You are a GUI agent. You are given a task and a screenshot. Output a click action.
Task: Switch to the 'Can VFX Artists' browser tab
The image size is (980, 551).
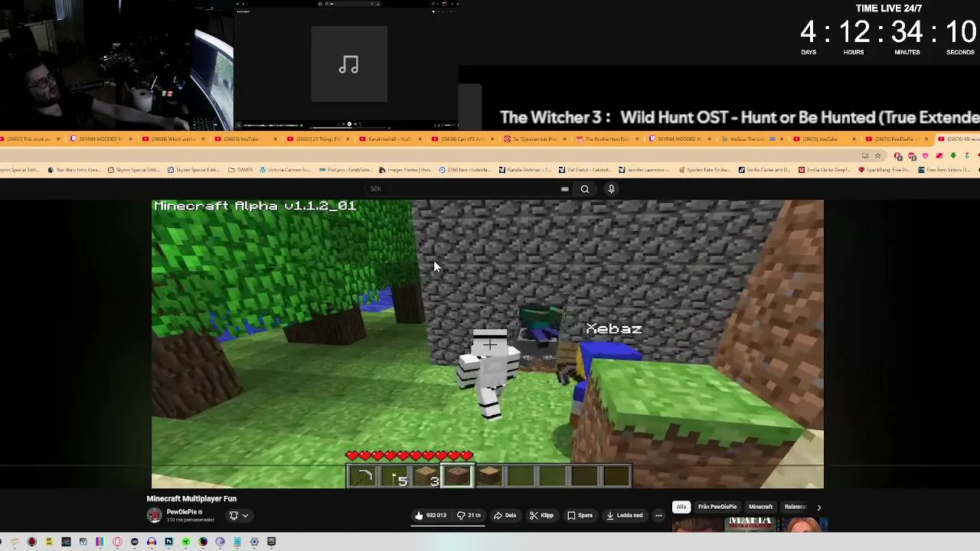tap(463, 139)
